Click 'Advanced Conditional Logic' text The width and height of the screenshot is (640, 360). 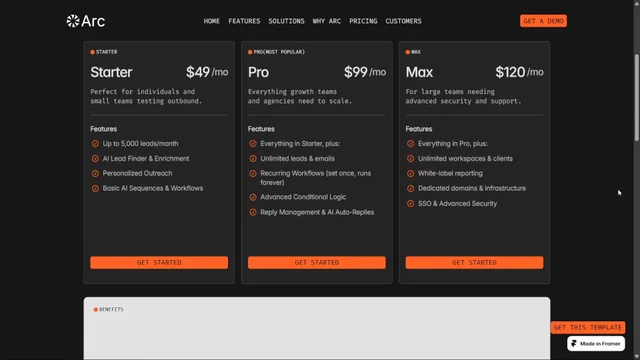point(303,197)
